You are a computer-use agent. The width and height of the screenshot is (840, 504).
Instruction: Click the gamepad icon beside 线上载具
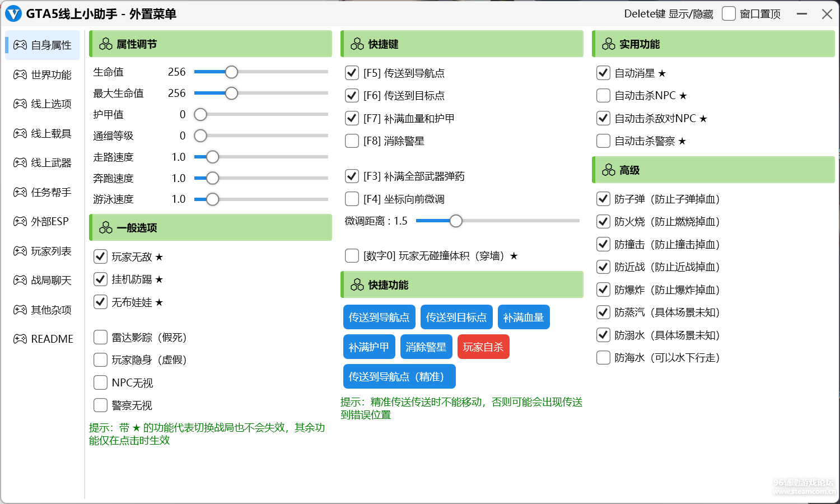(x=20, y=133)
